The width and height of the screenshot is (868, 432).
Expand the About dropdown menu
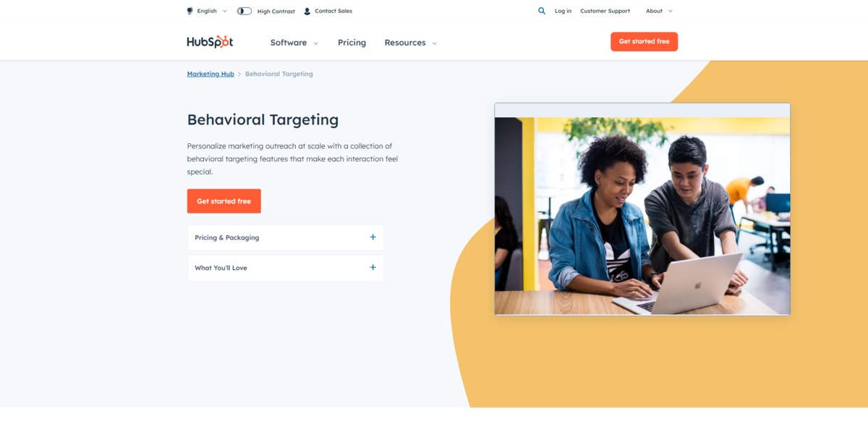[659, 11]
